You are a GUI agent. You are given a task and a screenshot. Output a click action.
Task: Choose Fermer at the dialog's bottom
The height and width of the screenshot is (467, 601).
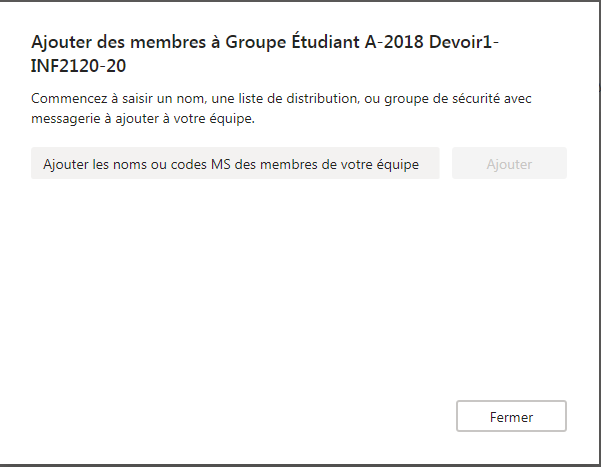tap(511, 417)
